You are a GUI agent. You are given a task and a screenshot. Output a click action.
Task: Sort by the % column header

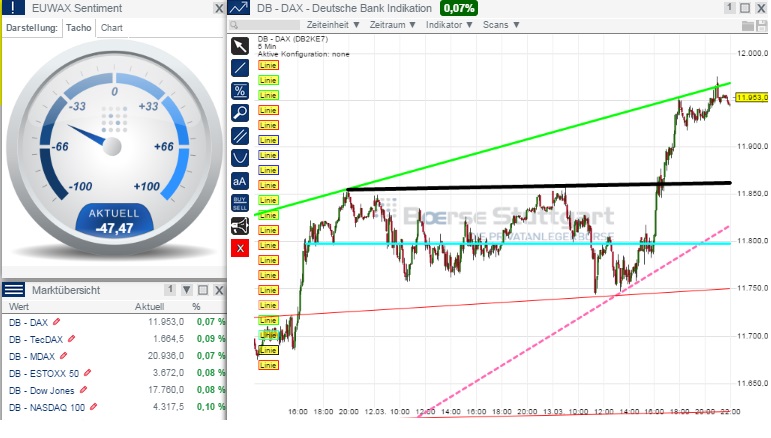pyautogui.click(x=196, y=307)
